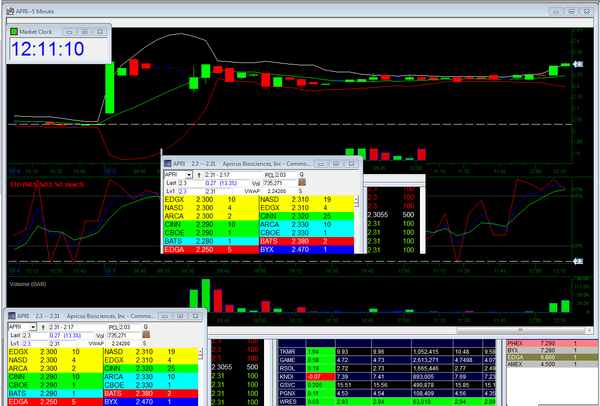Minimize the Market Clock window
This screenshot has height=406, width=600.
coord(68,31)
